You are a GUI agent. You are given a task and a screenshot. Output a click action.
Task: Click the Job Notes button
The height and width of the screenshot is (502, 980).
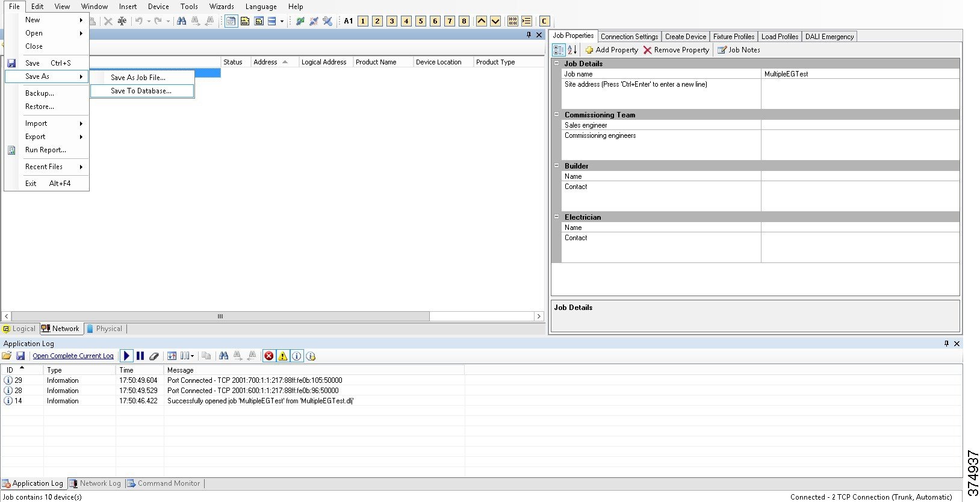click(739, 50)
